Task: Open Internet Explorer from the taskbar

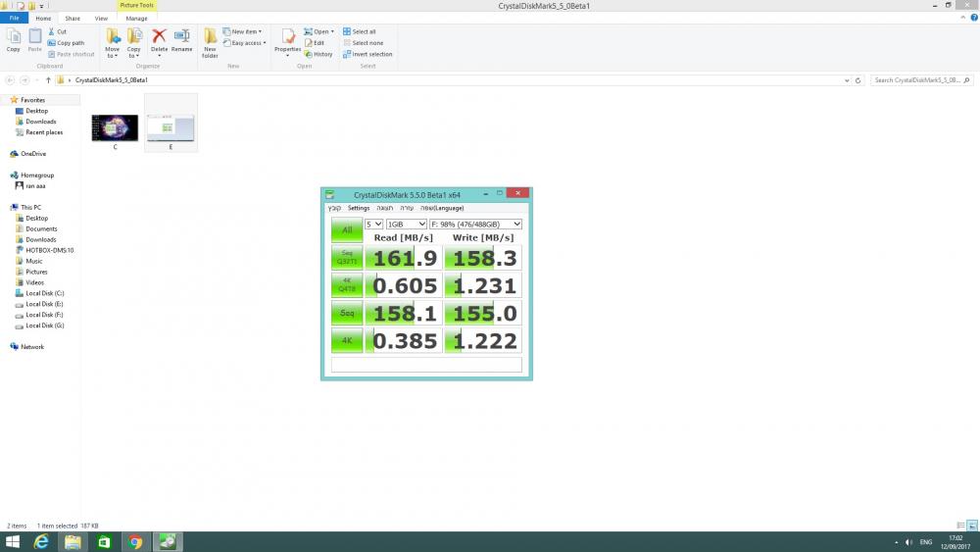Action: pos(41,542)
